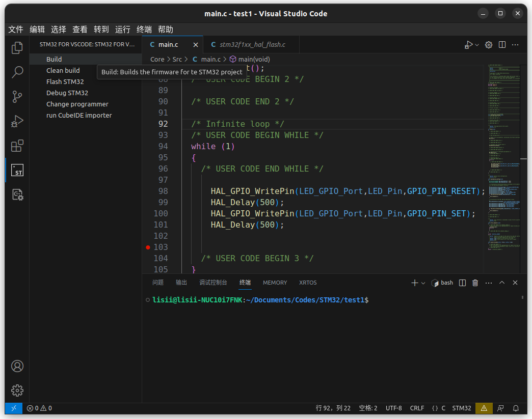Click STM32 configuration in status bar
This screenshot has width=532, height=419.
[x=462, y=408]
